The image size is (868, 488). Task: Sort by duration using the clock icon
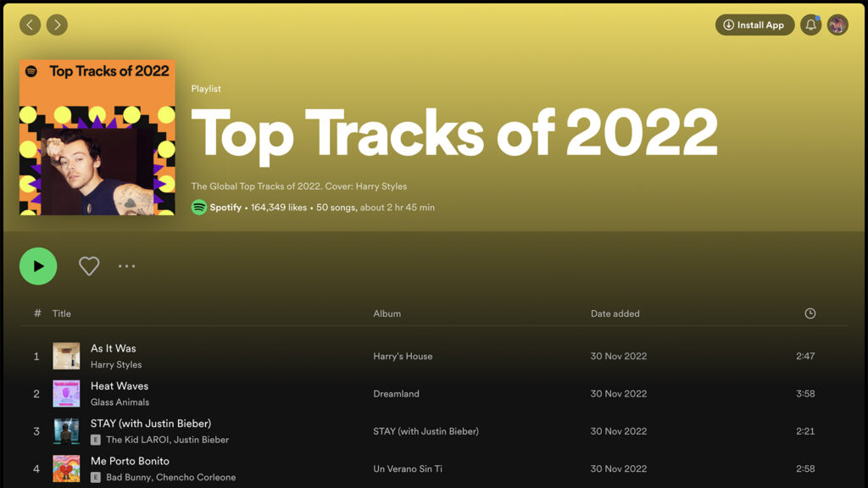(810, 313)
